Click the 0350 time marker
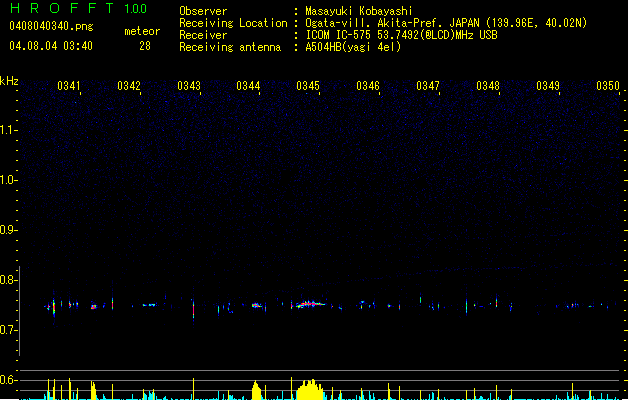Screen dimensions: 629x400 [608, 86]
